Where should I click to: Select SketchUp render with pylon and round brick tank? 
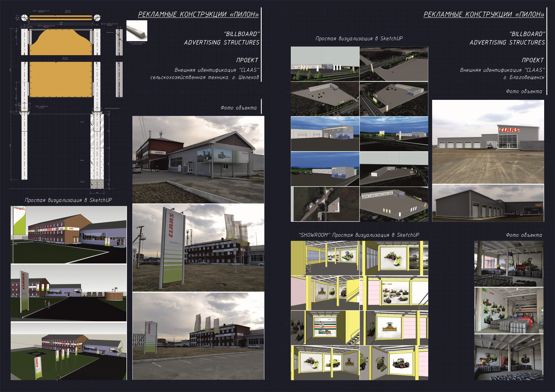68,293
